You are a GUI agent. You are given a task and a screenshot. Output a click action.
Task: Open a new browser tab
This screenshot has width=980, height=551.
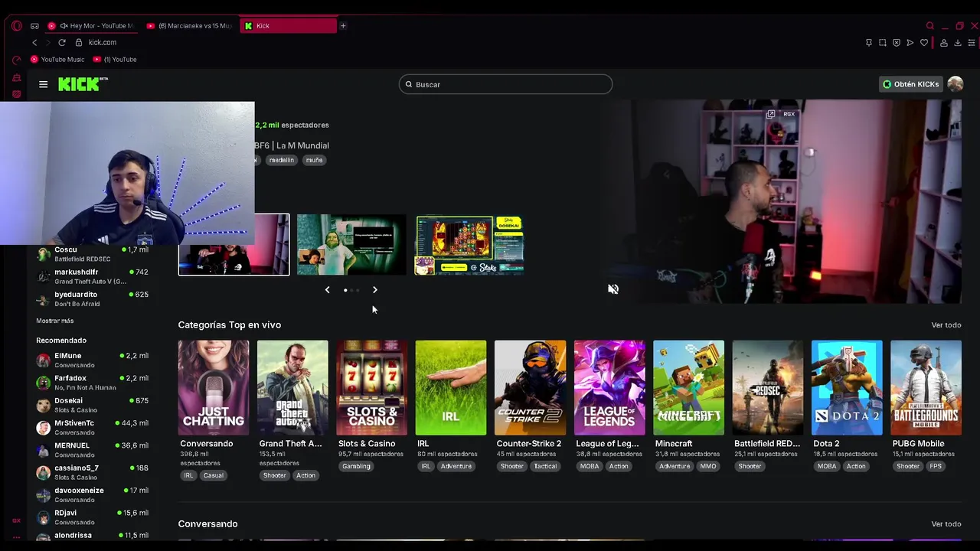[x=343, y=26]
